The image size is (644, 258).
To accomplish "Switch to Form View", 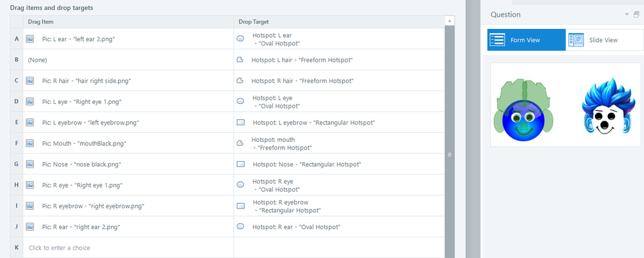I will click(526, 40).
